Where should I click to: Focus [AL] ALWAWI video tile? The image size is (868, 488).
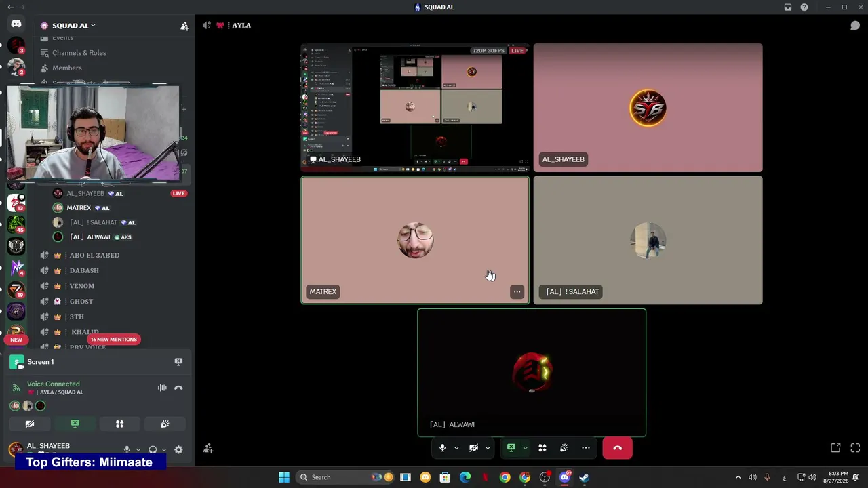pyautogui.click(x=532, y=373)
